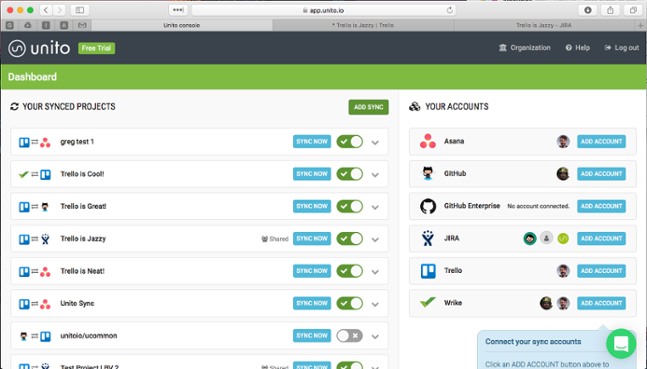Viewport: 647px width, 369px height.
Task: Open the Organization menu item
Action: [524, 47]
